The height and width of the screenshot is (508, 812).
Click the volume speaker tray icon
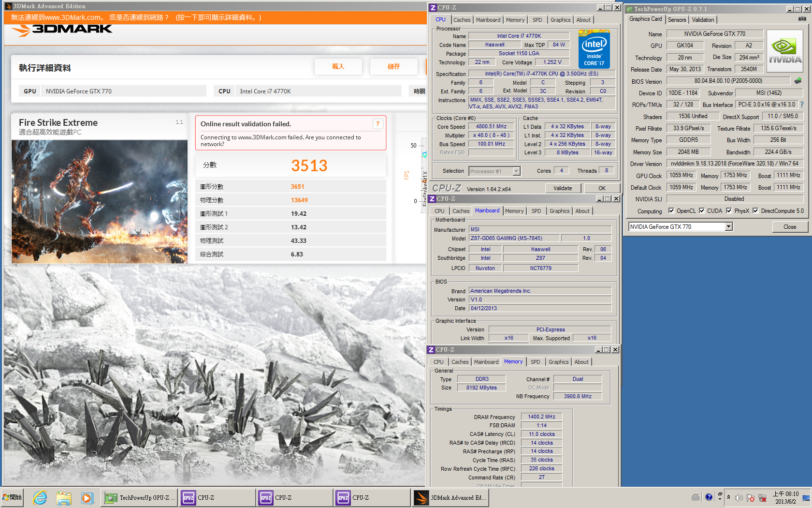(739, 498)
